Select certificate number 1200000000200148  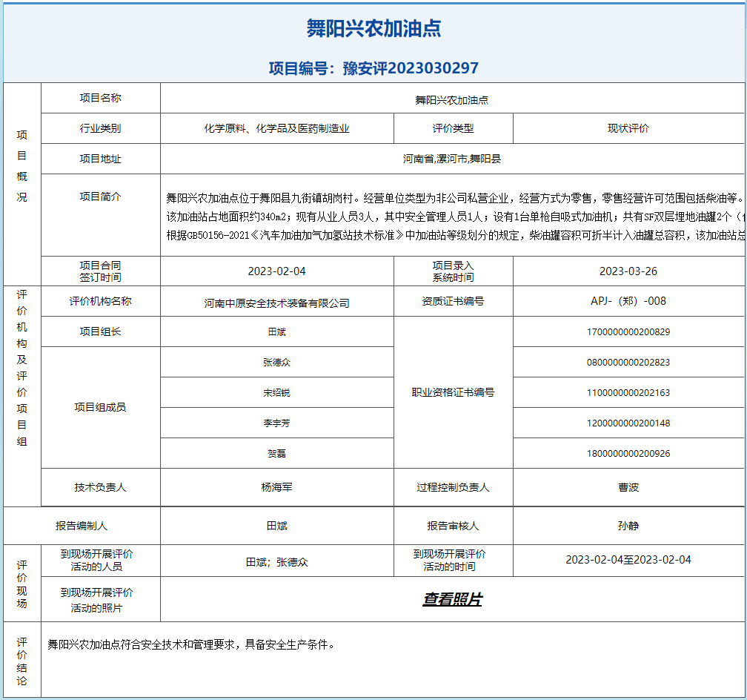click(628, 423)
